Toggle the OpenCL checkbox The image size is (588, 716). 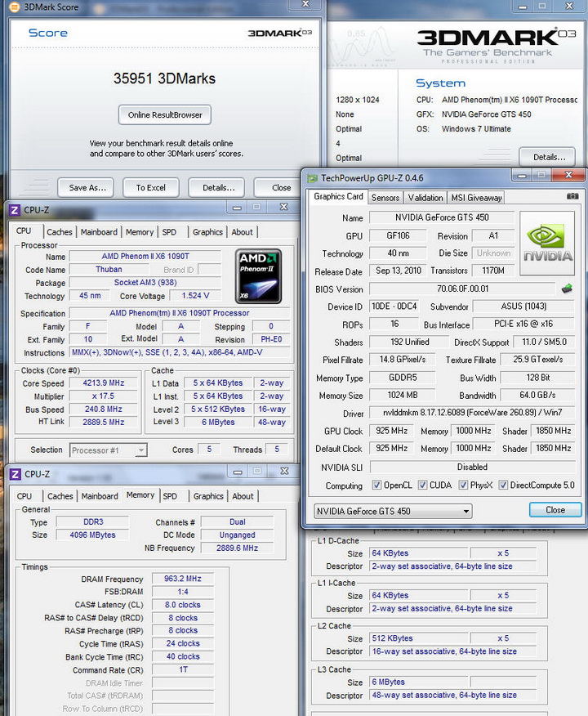(x=376, y=485)
